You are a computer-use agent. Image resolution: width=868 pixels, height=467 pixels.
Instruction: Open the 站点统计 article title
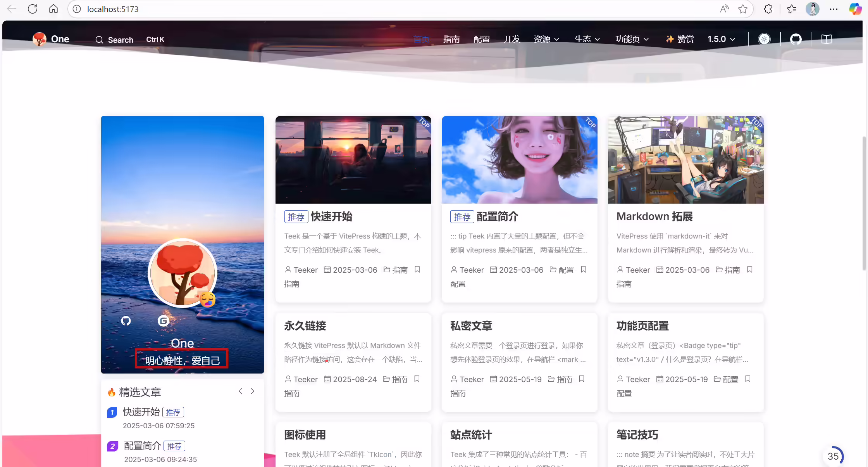click(471, 435)
